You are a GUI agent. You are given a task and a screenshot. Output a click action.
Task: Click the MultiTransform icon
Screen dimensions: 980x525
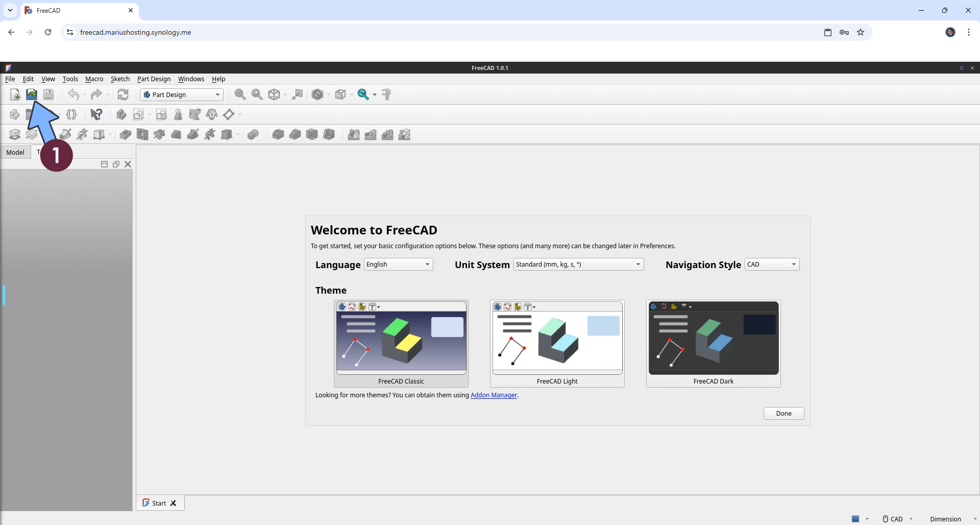404,134
